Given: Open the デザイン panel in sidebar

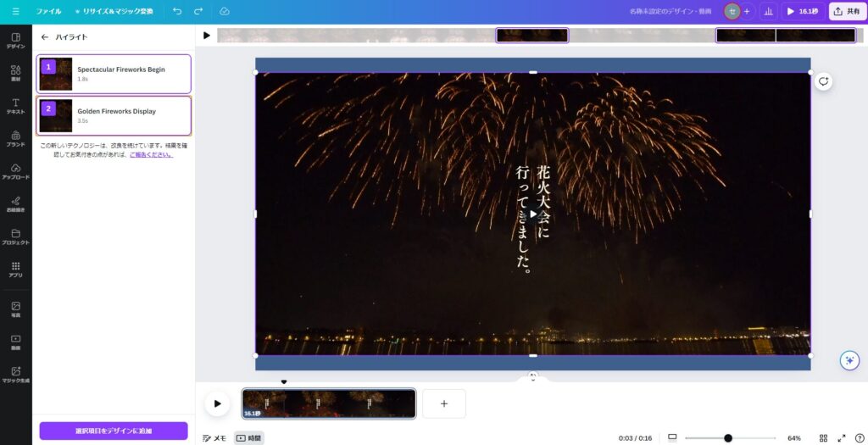Looking at the screenshot, I should click(x=15, y=41).
